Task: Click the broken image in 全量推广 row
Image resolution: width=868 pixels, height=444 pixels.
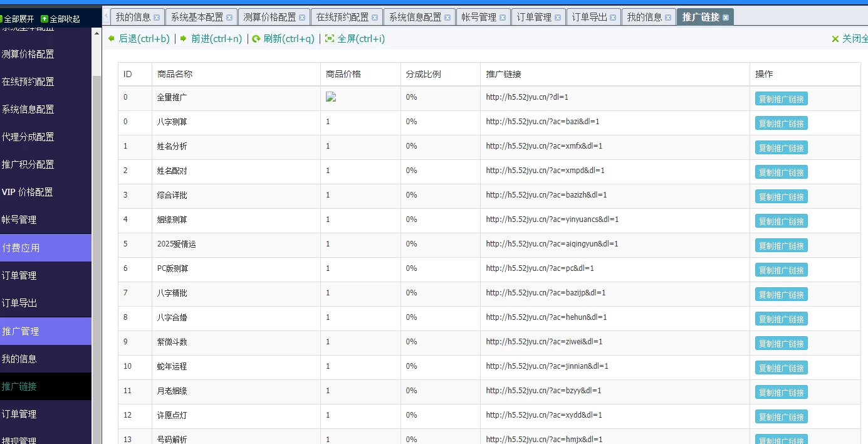Action: click(331, 97)
